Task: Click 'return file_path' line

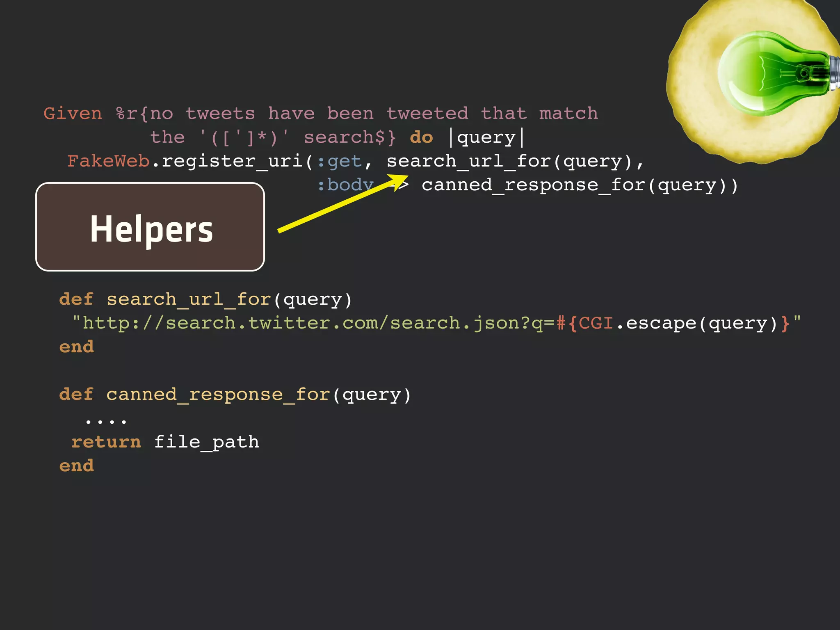Action: 165,442
